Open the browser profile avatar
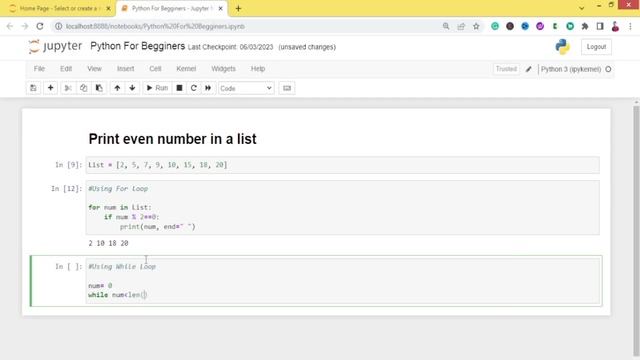The image size is (640, 360). pyautogui.click(x=615, y=26)
